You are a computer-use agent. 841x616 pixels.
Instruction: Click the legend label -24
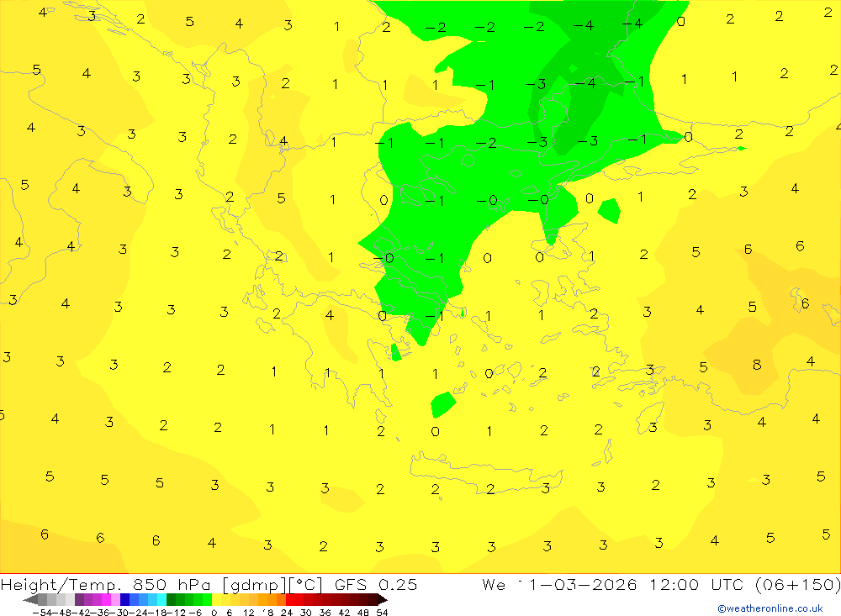click(139, 613)
